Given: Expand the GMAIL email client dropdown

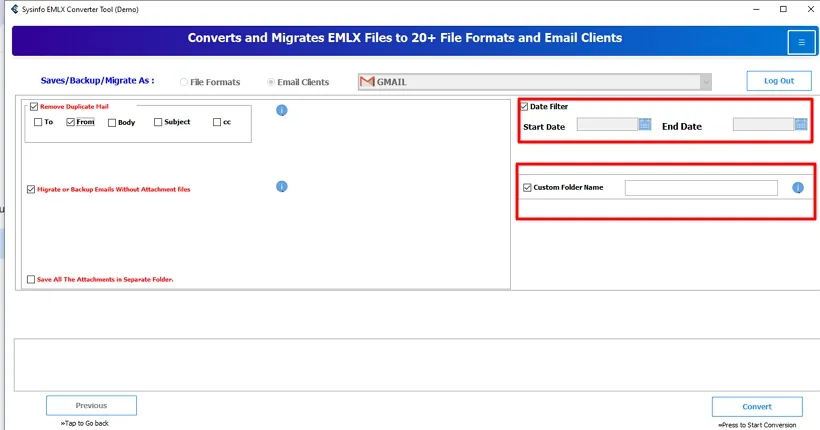Looking at the screenshot, I should pos(706,82).
